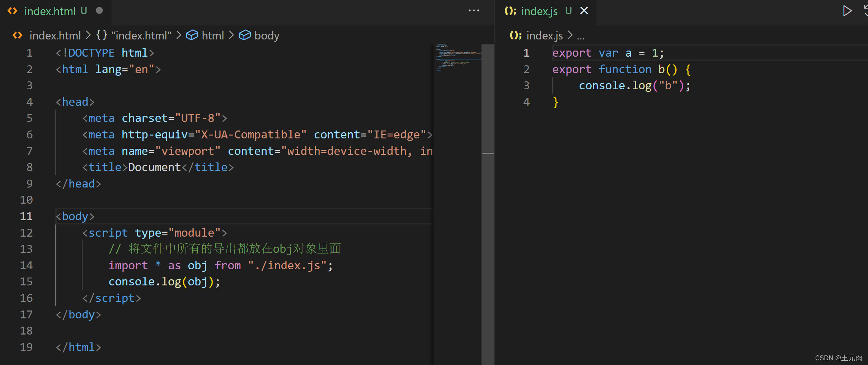
Task: Click the charset="UTF-8" meta line
Action: click(155, 118)
